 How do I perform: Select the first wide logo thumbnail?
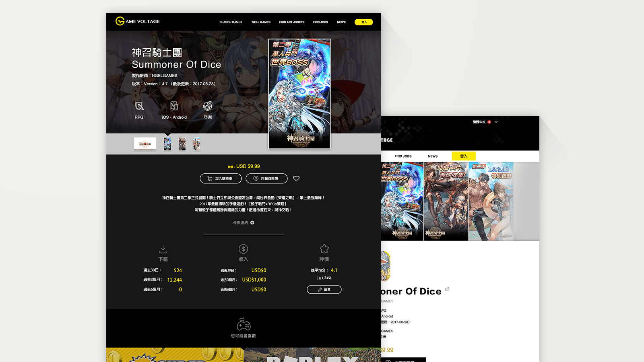(x=145, y=144)
